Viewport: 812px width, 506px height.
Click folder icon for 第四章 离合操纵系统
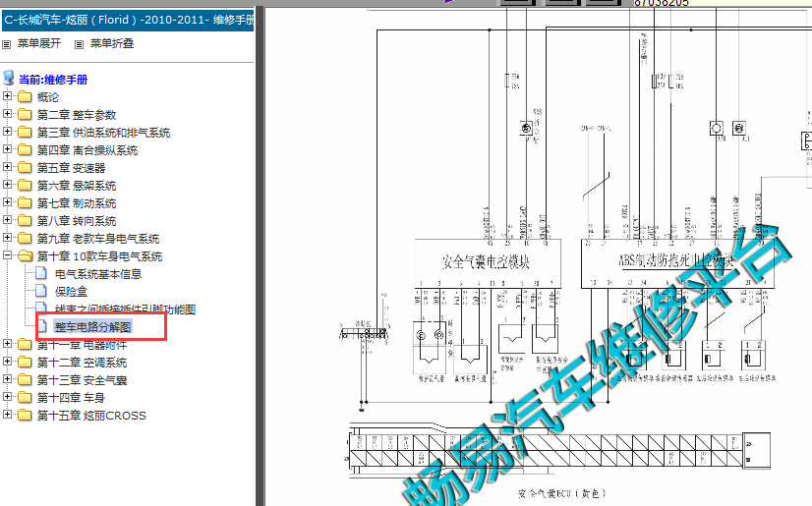pyautogui.click(x=25, y=149)
